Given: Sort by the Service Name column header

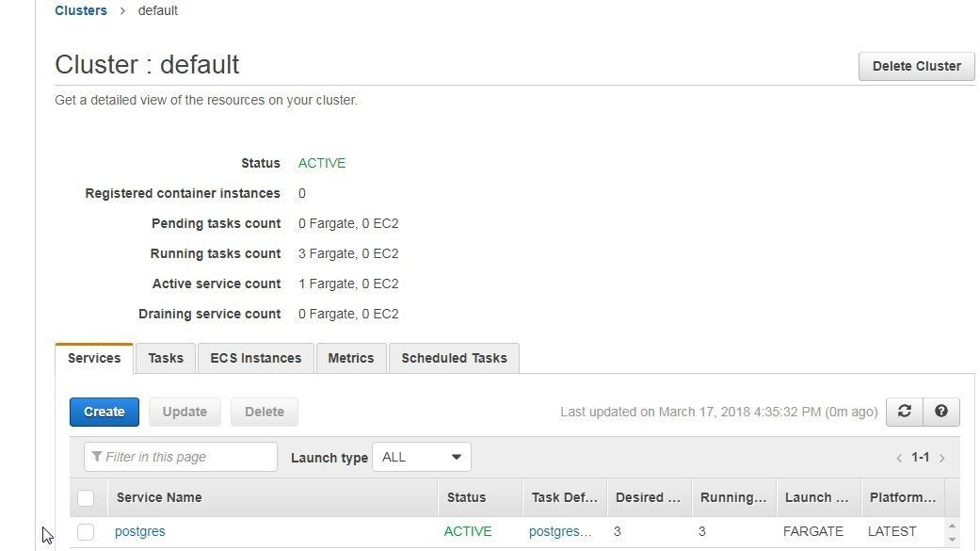Looking at the screenshot, I should click(x=159, y=498).
